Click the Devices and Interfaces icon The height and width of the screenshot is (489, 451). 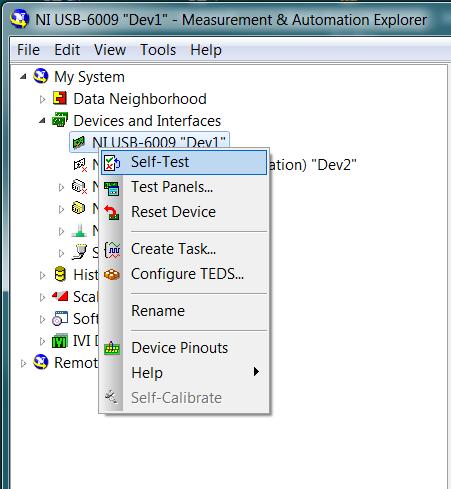point(60,120)
